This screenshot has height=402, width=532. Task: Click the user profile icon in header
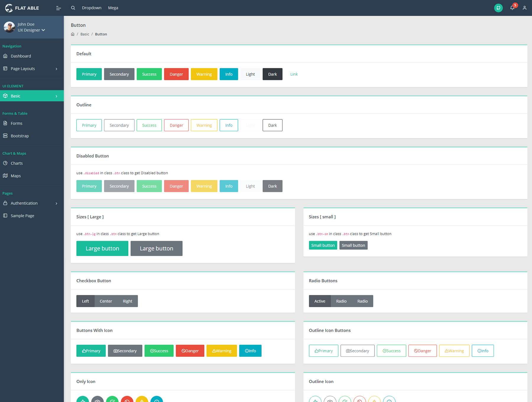(524, 8)
